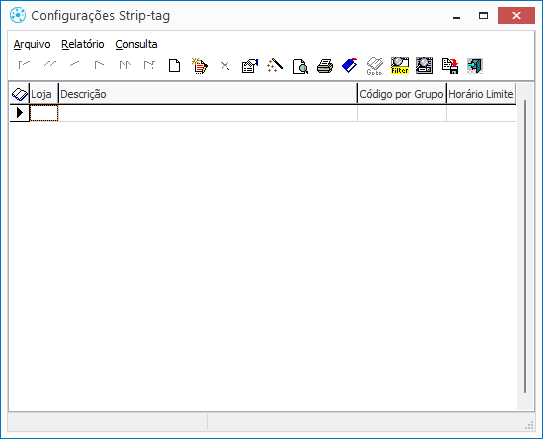This screenshot has height=439, width=543.
Task: Open the Relatório menu
Action: (x=83, y=44)
